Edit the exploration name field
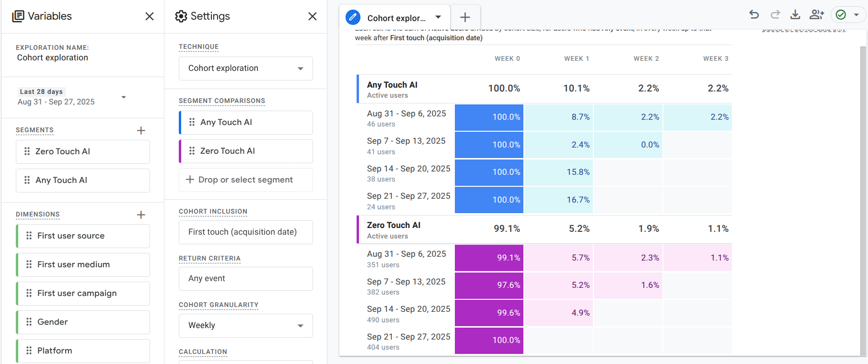The image size is (868, 364). click(x=53, y=57)
